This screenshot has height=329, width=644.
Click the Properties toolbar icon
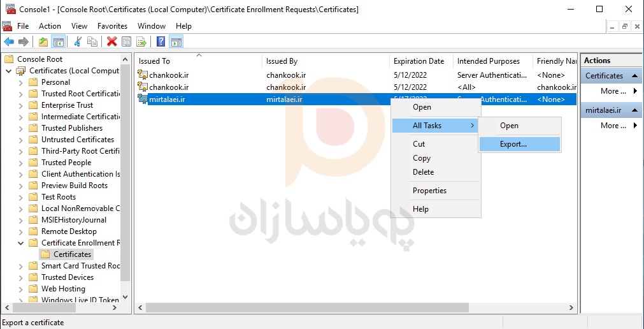click(126, 42)
